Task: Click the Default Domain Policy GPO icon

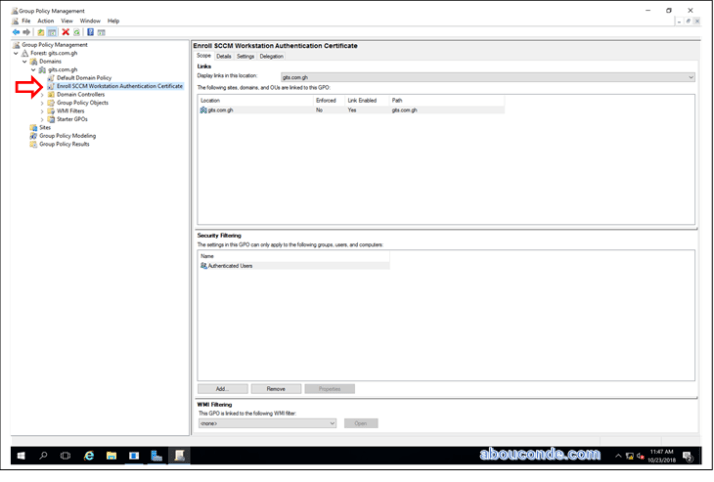Action: (51, 78)
